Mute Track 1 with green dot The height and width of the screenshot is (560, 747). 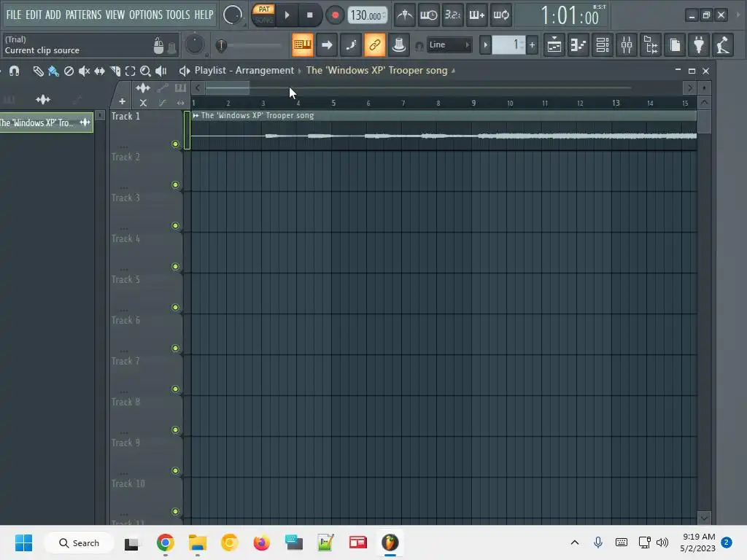(175, 144)
